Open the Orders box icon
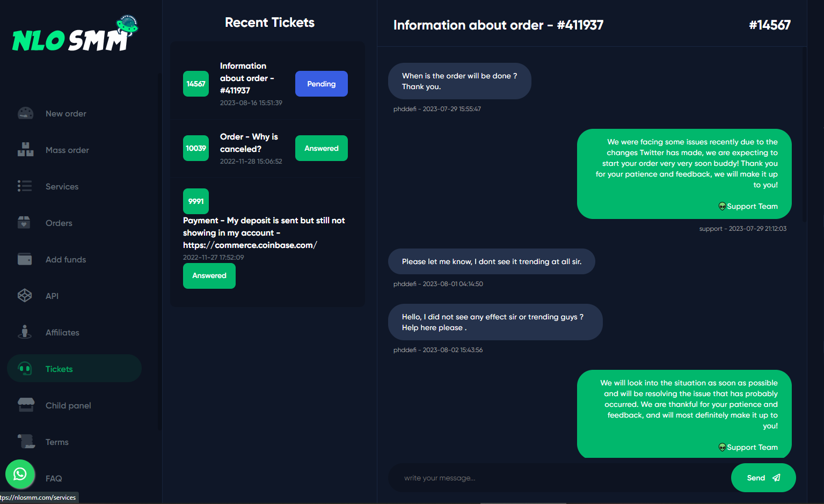The image size is (824, 504). [x=24, y=223]
